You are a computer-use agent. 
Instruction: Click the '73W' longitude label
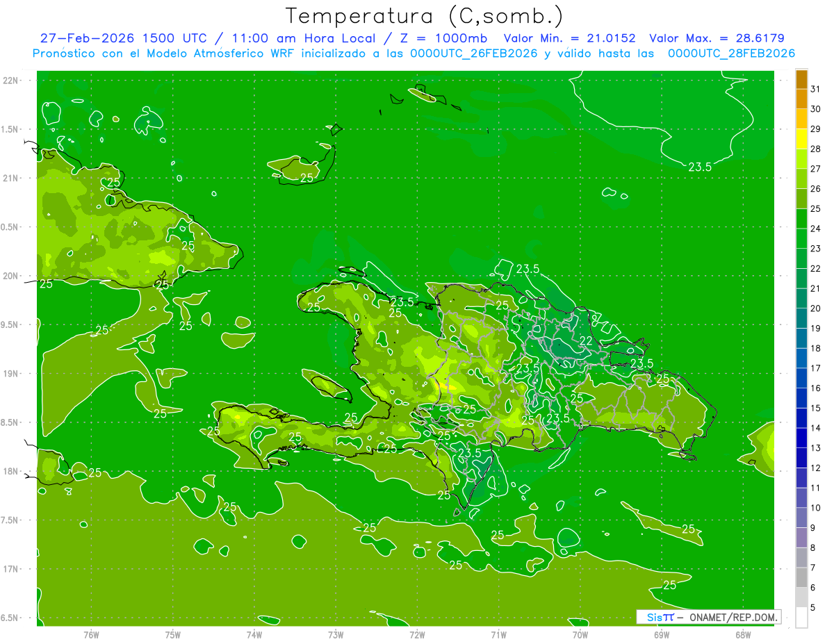tap(336, 634)
